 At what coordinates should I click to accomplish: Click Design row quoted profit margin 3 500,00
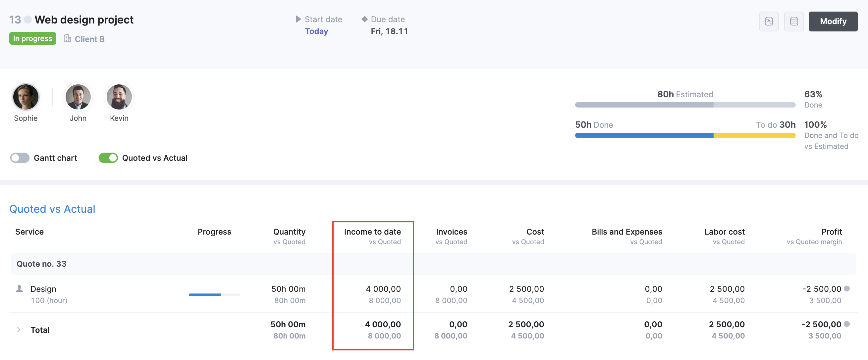pos(825,300)
